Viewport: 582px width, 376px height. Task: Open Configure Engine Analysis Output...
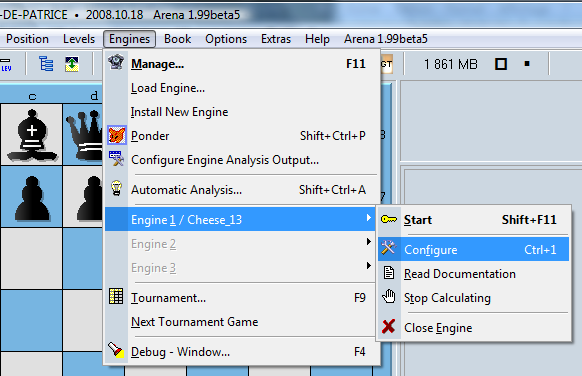point(242,160)
